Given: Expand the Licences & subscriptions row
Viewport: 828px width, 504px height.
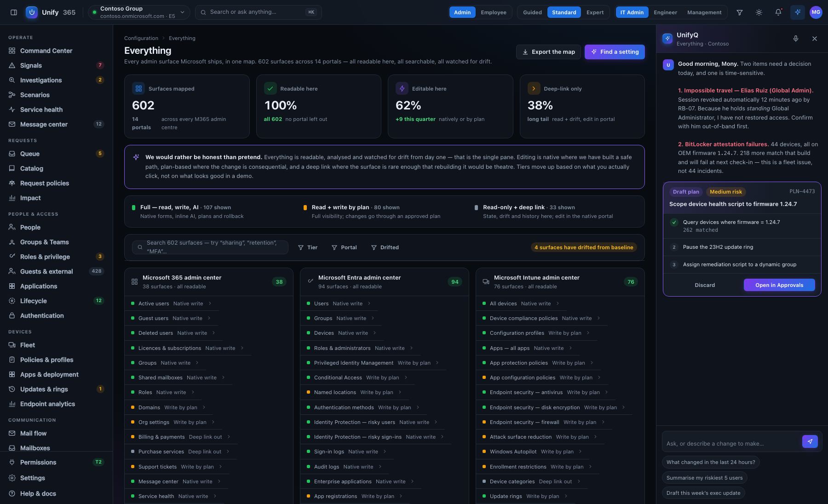Looking at the screenshot, I should (x=187, y=348).
